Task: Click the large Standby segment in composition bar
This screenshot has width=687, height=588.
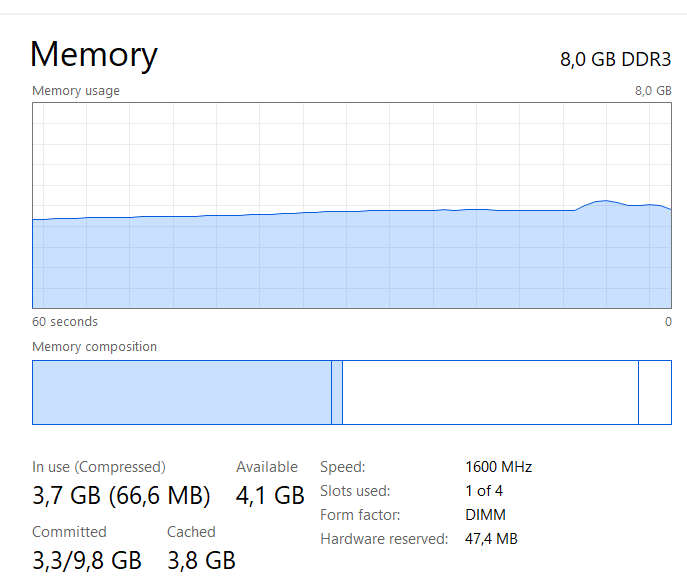Action: pos(490,392)
